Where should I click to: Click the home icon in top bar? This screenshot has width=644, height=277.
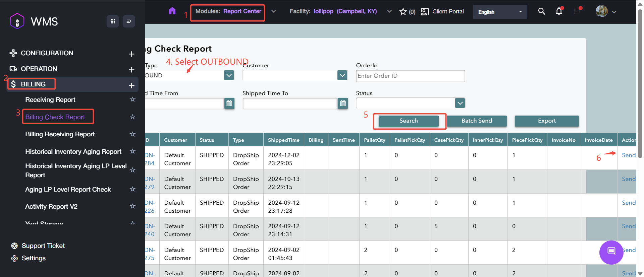172,11
